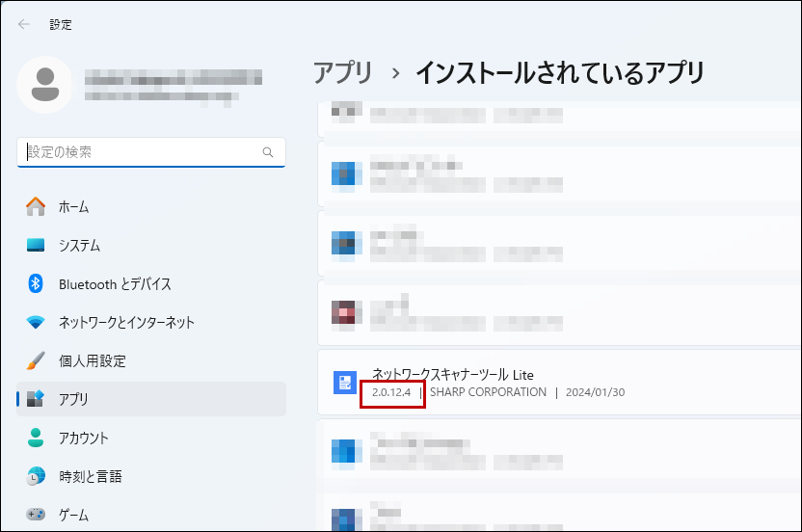Screen dimensions: 802x532
Task: Click the paintbrush personalization icon
Action: coord(36,360)
